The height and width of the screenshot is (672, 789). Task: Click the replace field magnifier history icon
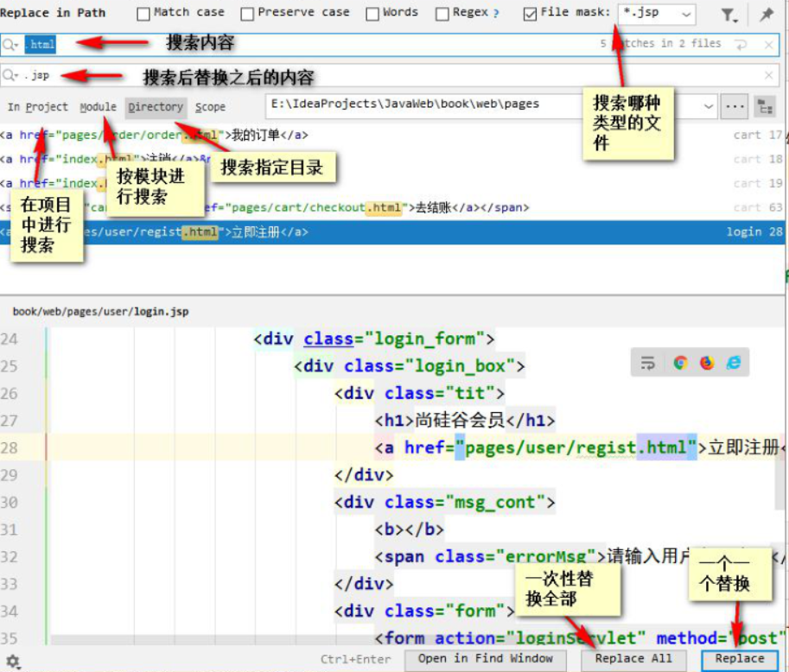pyautogui.click(x=10, y=75)
